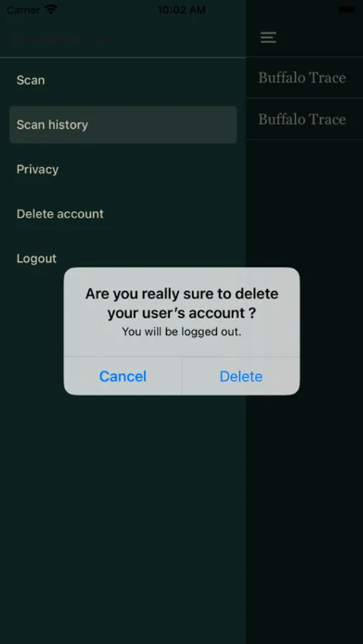Tap the battery indicator icon

click(347, 10)
